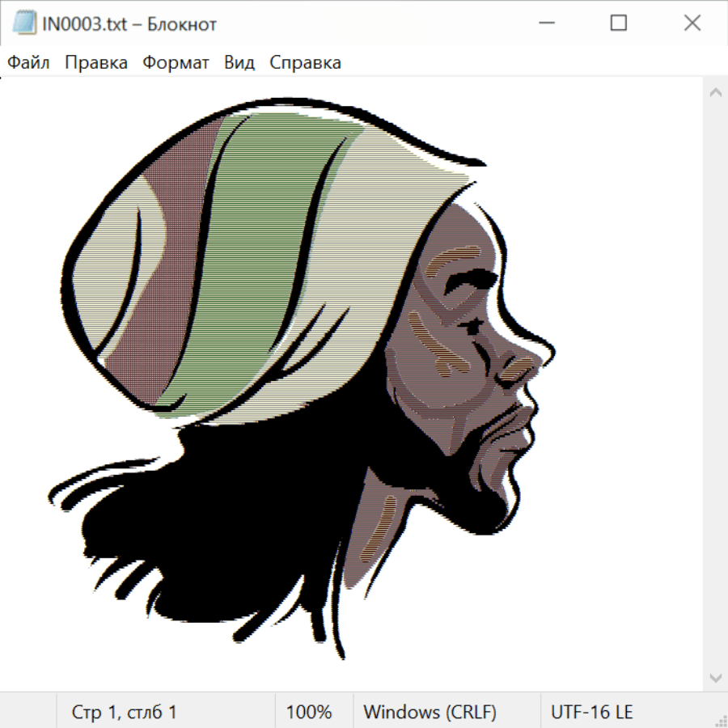Open the Файл menu
728x728 pixels.
click(28, 63)
